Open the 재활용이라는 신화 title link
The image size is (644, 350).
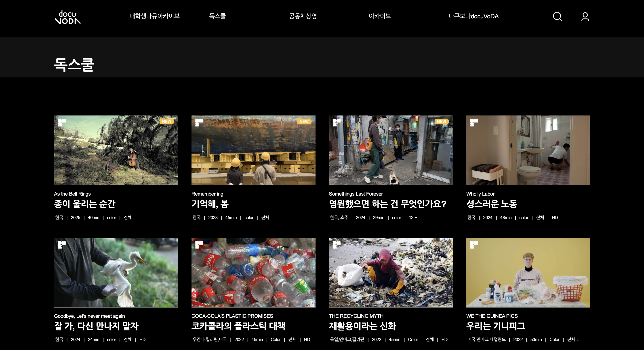[x=362, y=326]
